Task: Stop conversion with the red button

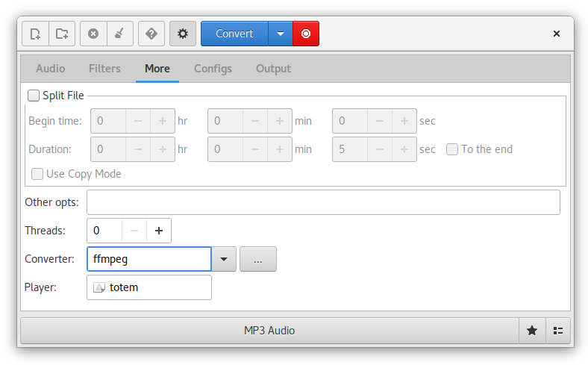Action: coord(306,34)
